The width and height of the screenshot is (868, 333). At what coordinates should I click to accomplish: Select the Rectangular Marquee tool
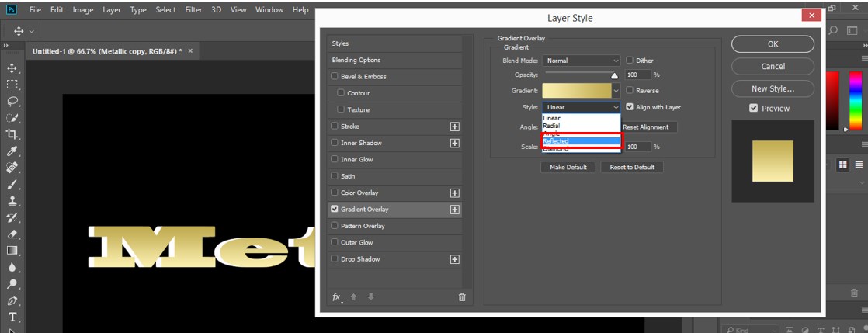(x=12, y=85)
